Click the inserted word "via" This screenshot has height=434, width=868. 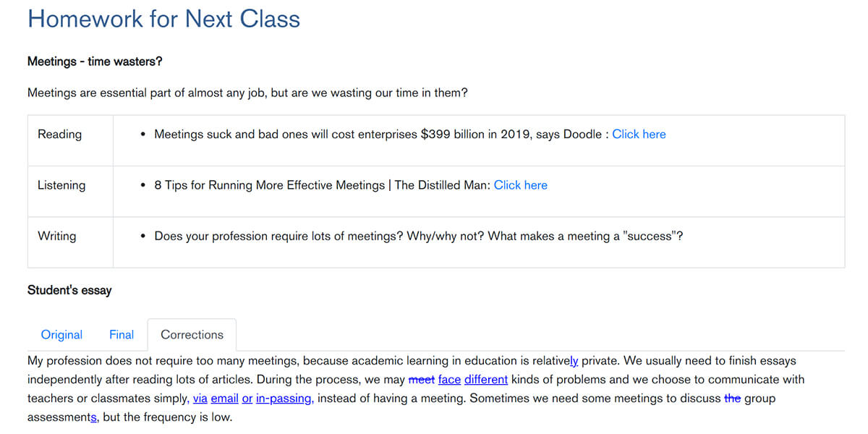coord(200,399)
